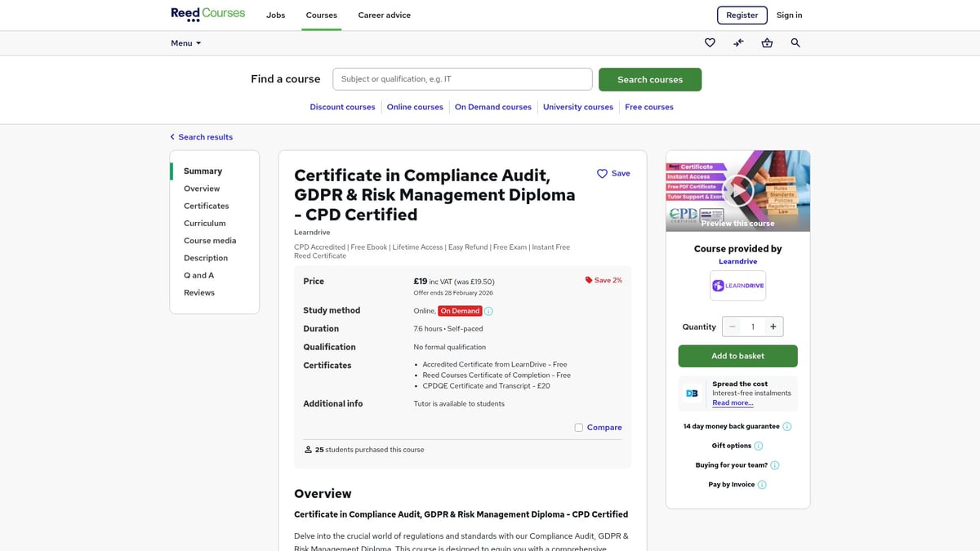The image size is (980, 551).
Task: Click the 14 day money back guarantee info toggle
Action: (x=785, y=426)
